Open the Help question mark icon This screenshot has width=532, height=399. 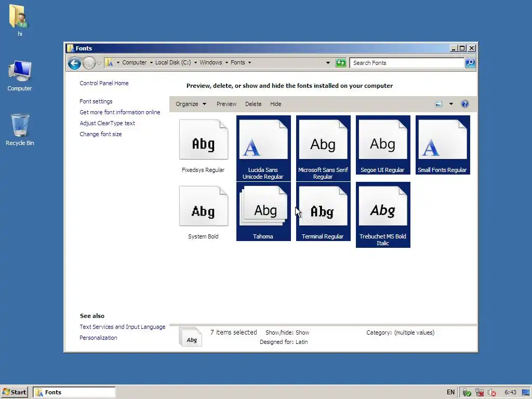pyautogui.click(x=465, y=104)
